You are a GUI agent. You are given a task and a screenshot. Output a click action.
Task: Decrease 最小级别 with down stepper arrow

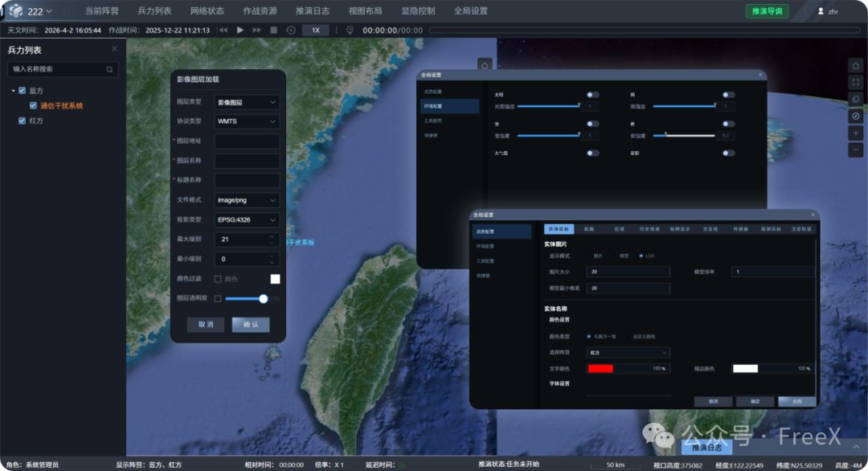pyautogui.click(x=272, y=262)
